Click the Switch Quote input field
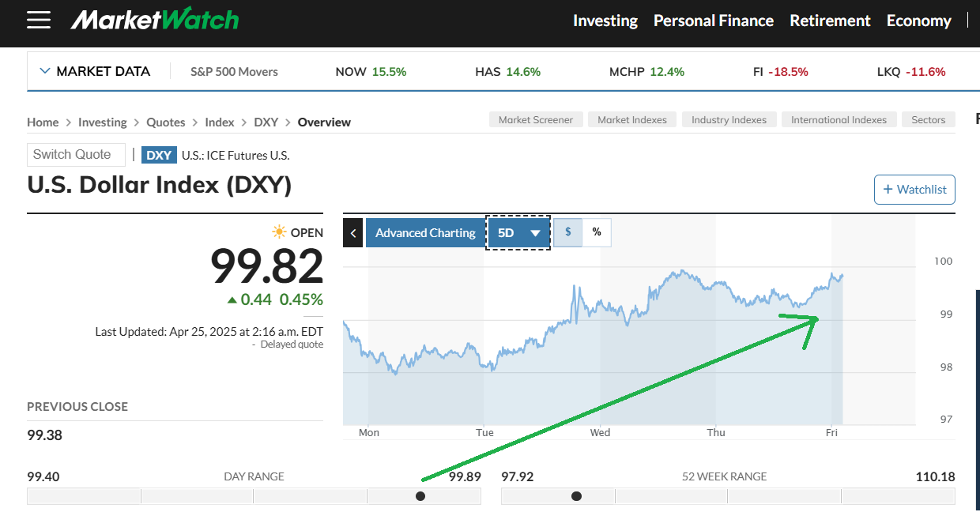Viewport: 980px width, 512px height. pos(76,155)
